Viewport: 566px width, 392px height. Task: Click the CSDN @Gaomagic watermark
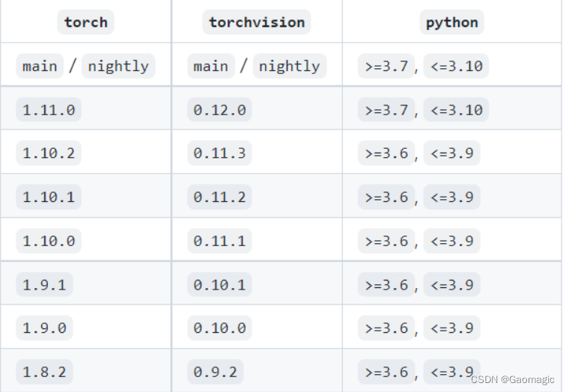point(513,379)
